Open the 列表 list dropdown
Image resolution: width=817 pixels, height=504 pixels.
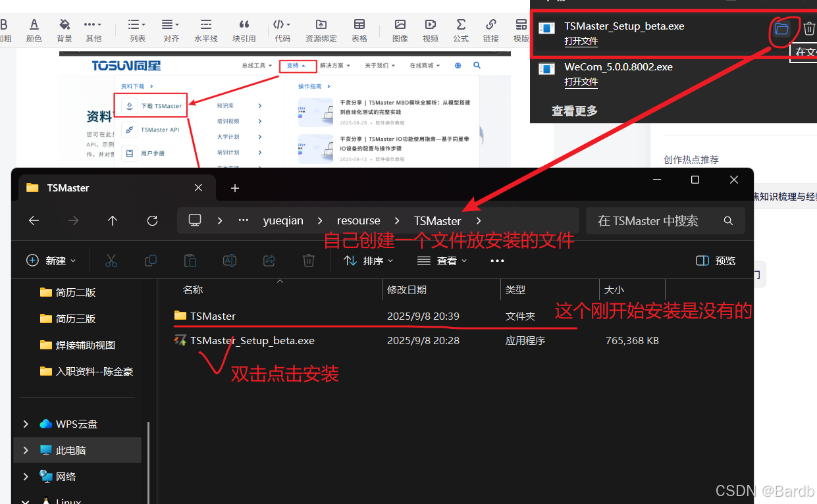click(138, 30)
